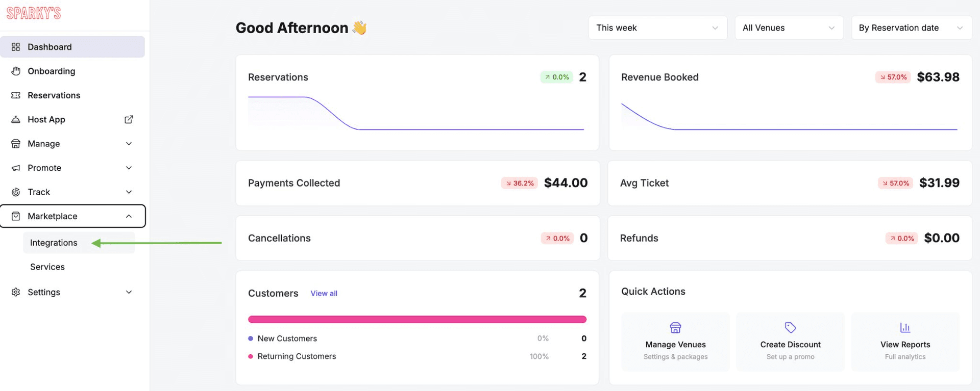Click the Revenue Booked line chart

789,117
